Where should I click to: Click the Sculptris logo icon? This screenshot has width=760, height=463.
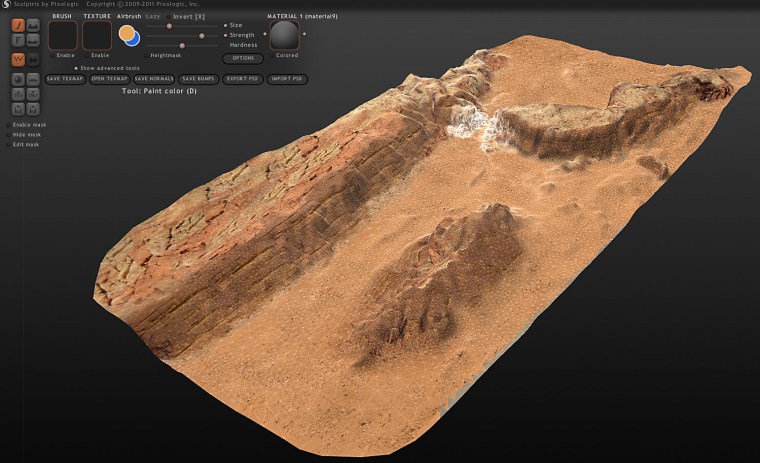click(x=7, y=4)
